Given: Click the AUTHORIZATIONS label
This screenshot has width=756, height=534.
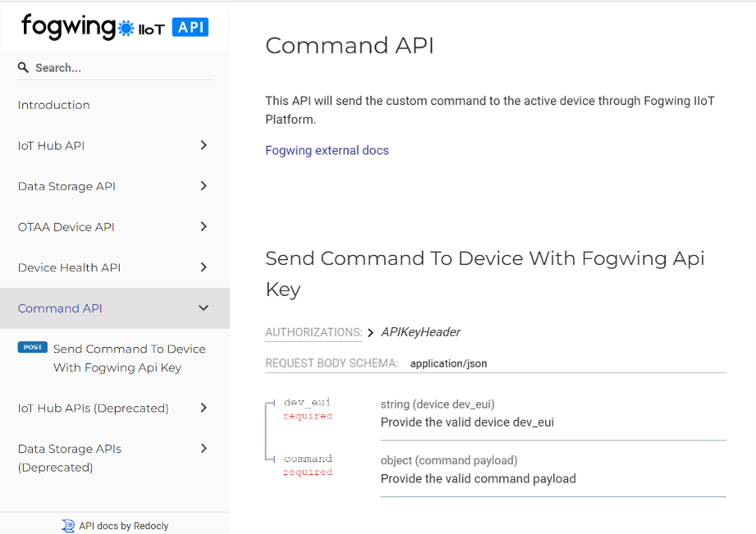Looking at the screenshot, I should (x=314, y=332).
